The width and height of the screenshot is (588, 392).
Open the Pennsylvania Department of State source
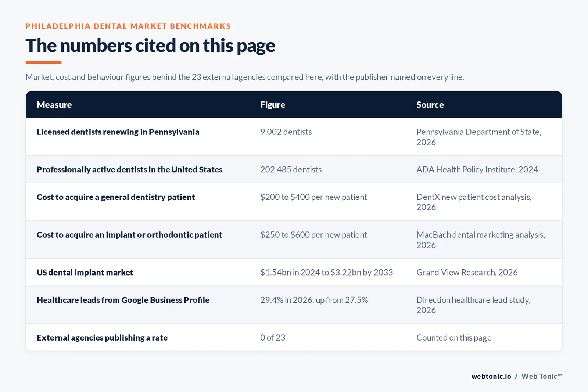479,137
